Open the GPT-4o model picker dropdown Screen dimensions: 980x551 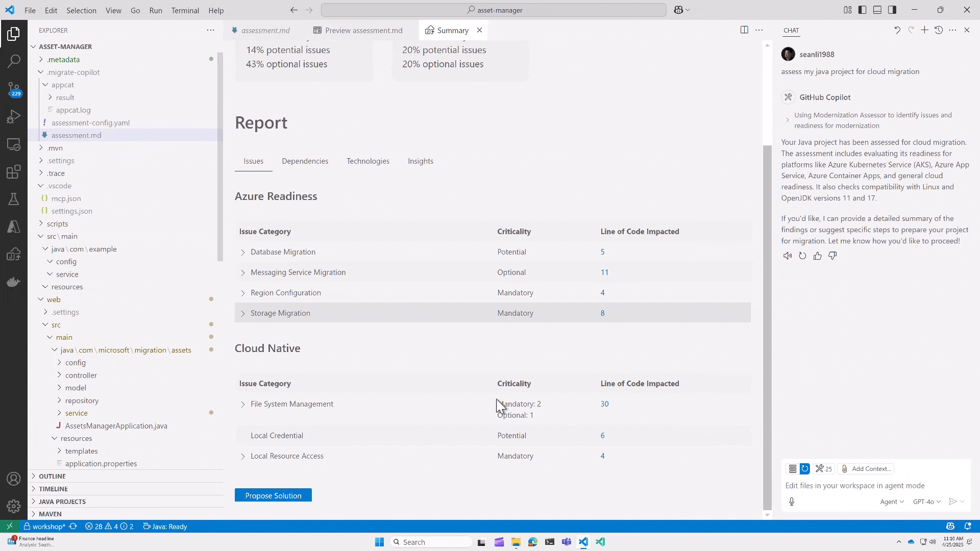tap(926, 502)
